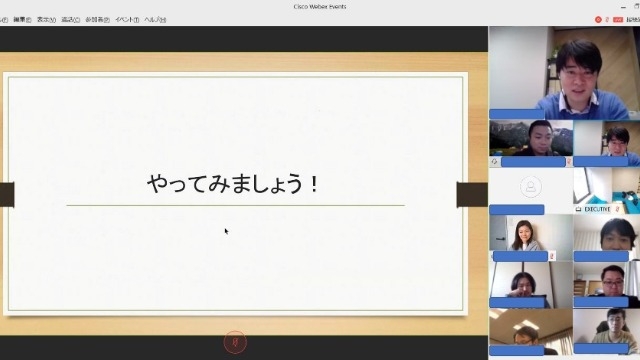640x360 pixels.
Task: Open the 表示 (View) menu
Action: click(x=46, y=20)
